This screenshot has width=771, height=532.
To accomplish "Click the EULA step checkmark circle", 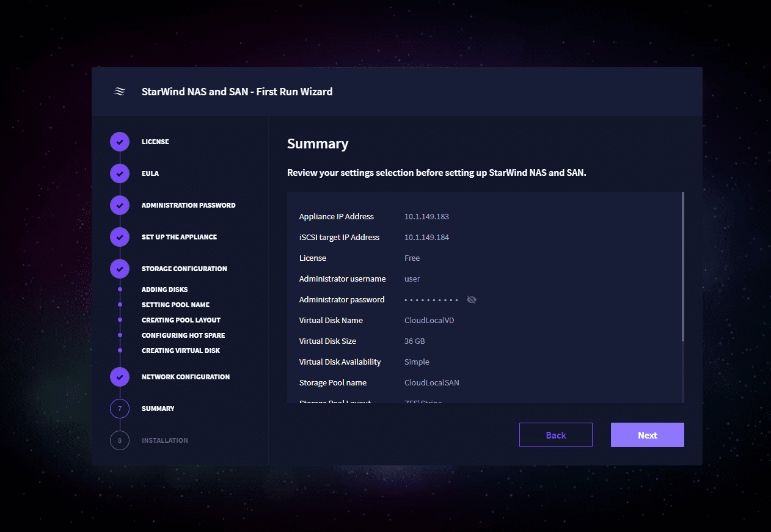I will pos(120,173).
